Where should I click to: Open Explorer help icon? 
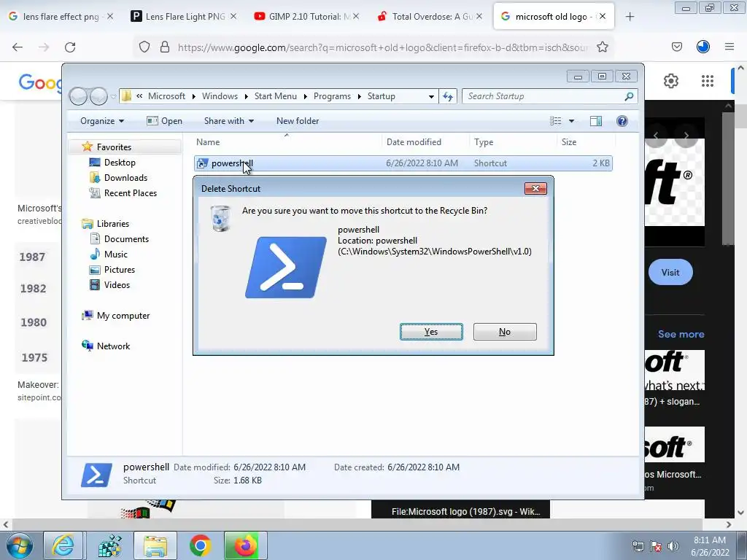click(622, 121)
